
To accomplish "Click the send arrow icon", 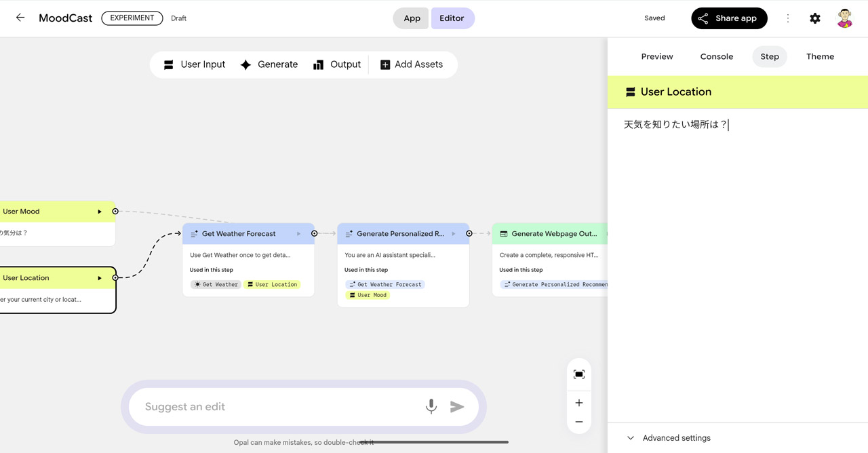I will (x=458, y=407).
